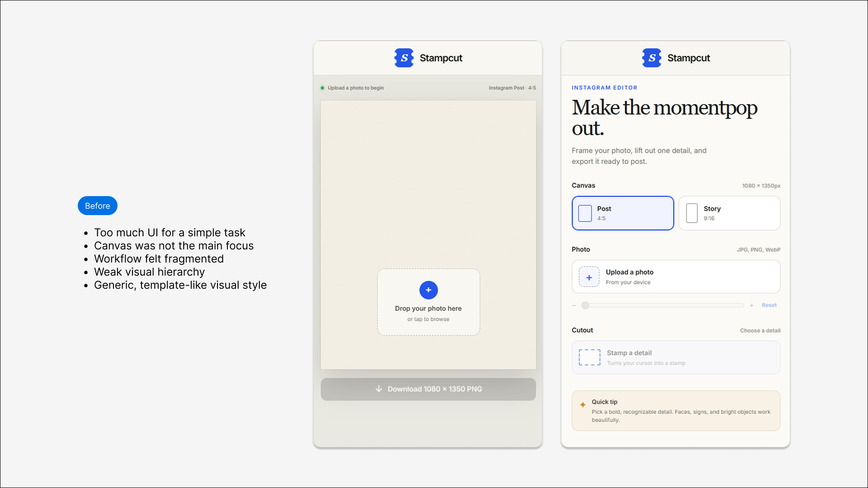Select the Post 4:5 canvas option
The width and height of the screenshot is (868, 488).
(x=623, y=213)
